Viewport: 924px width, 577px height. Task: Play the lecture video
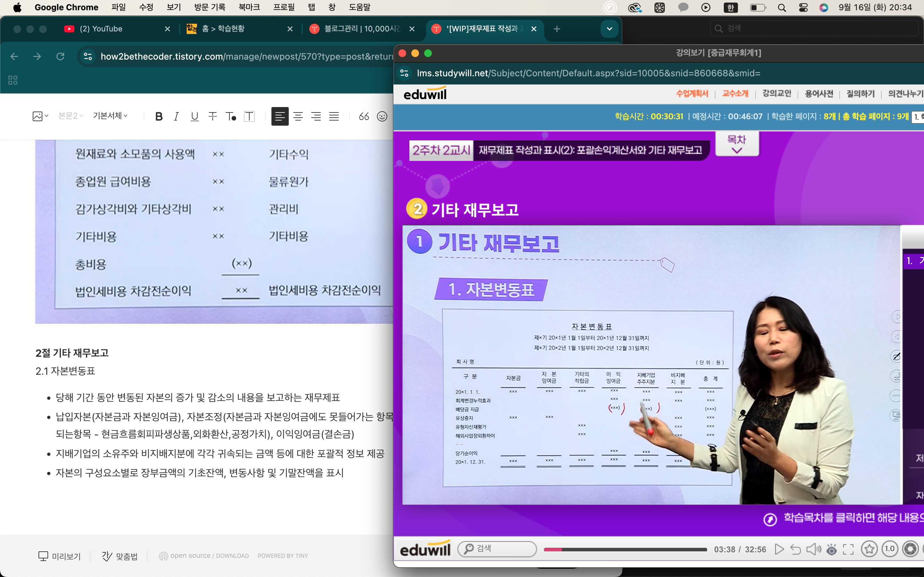pos(779,549)
